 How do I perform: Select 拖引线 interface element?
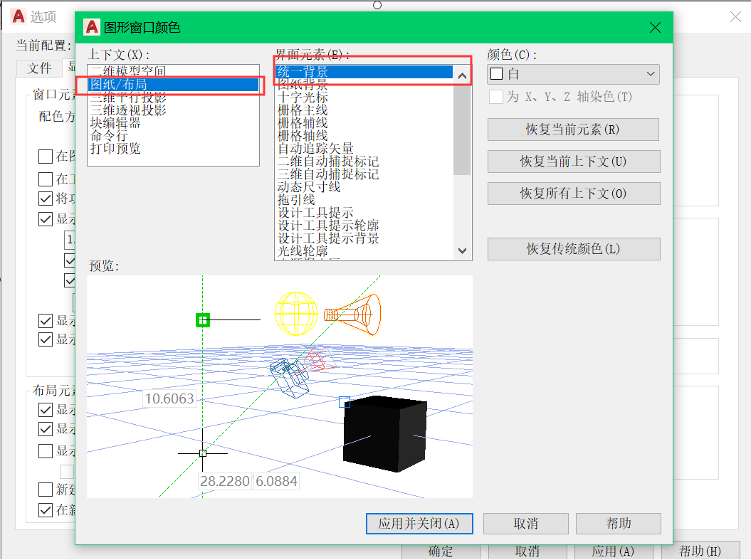click(x=364, y=199)
